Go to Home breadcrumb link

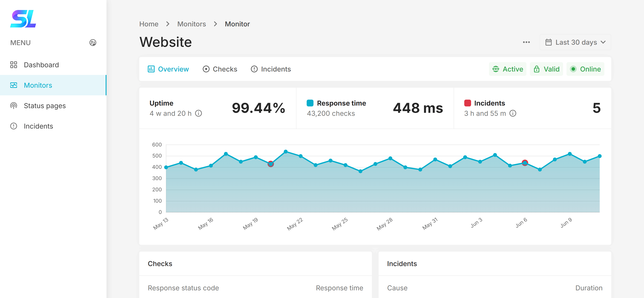pyautogui.click(x=149, y=24)
